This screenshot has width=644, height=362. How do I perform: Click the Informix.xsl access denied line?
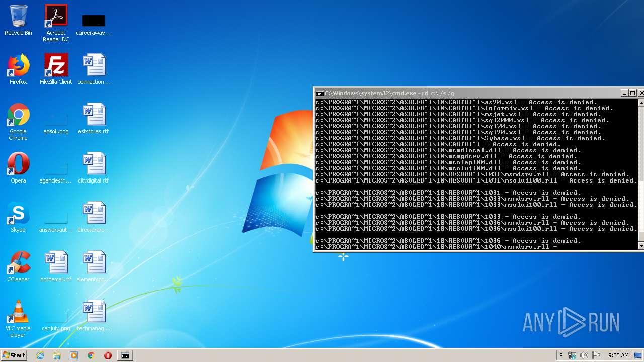(464, 108)
